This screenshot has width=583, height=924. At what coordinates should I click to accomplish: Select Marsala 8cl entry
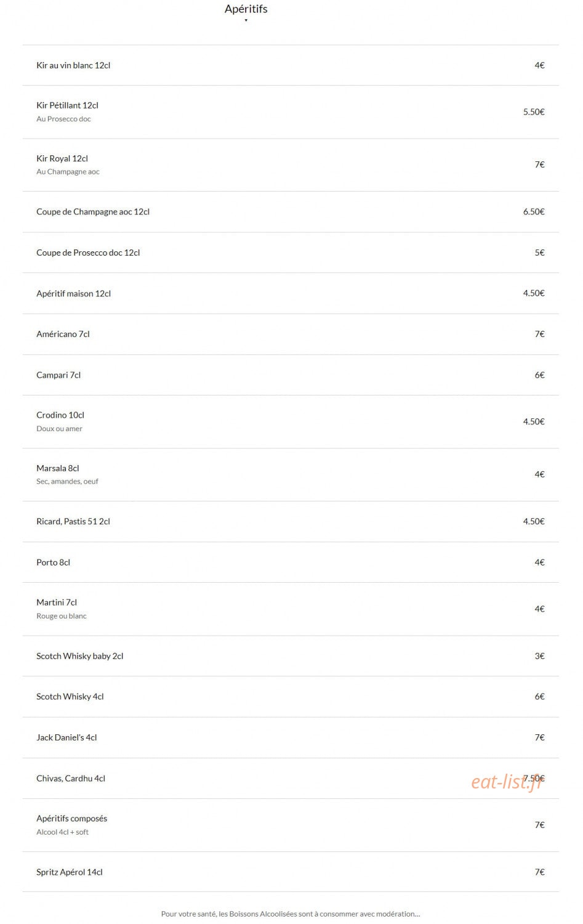pos(291,475)
